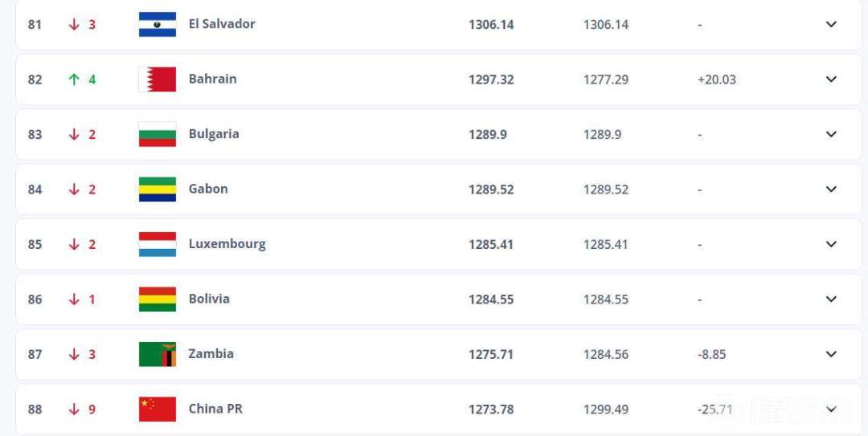Expand the Luxembourg ranking row

point(831,244)
